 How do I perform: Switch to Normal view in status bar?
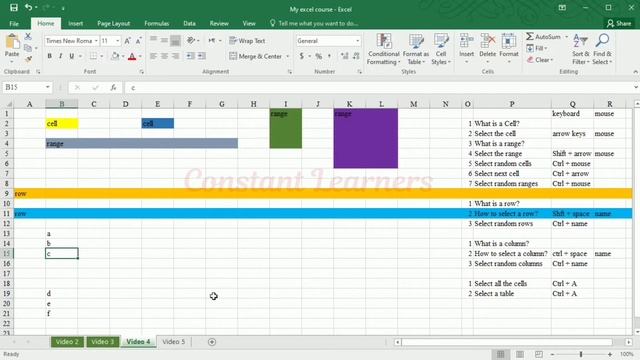tap(501, 354)
